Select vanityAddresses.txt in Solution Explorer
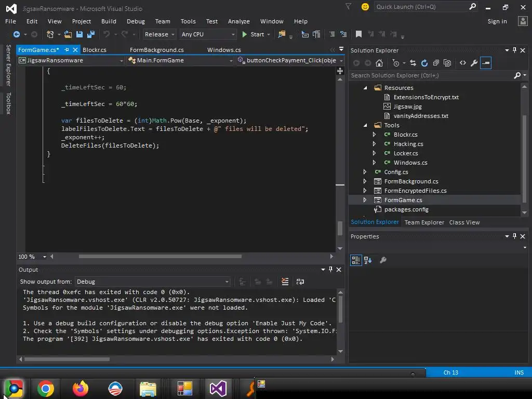This screenshot has height=399, width=532. tap(421, 116)
